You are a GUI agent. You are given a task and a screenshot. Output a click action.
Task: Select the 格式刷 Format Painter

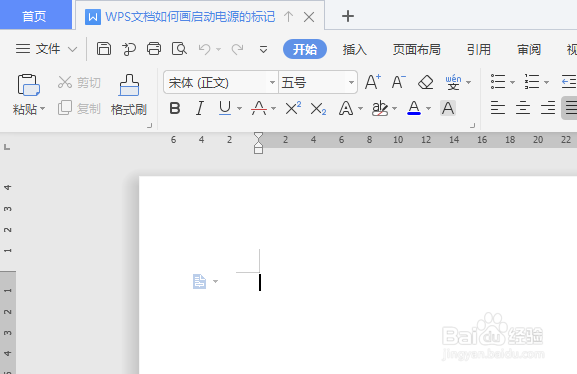click(129, 95)
